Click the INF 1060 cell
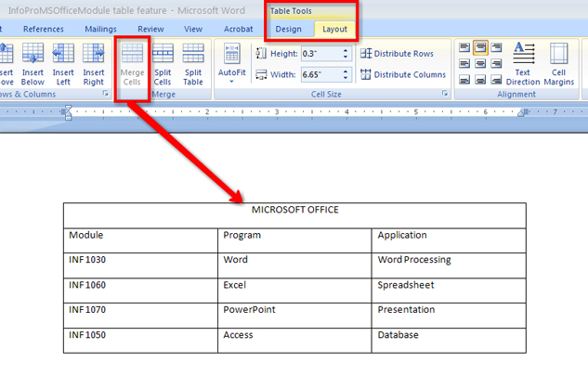 (140, 291)
